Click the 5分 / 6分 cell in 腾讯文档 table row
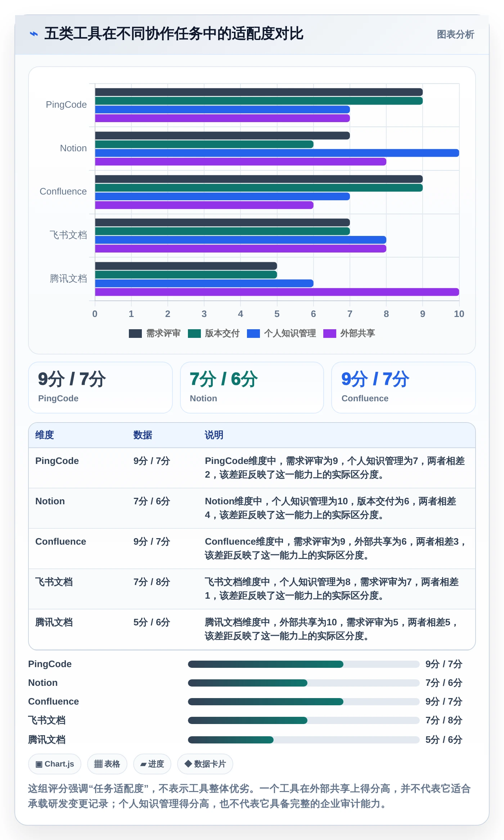 (152, 622)
